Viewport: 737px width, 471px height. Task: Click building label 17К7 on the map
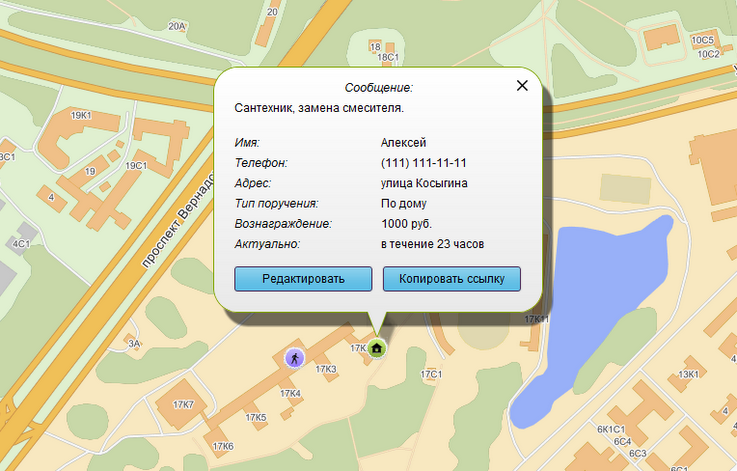coord(183,405)
